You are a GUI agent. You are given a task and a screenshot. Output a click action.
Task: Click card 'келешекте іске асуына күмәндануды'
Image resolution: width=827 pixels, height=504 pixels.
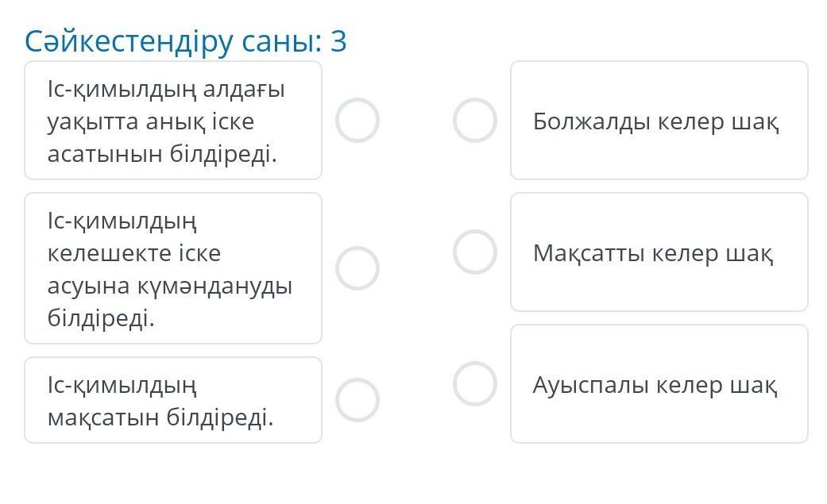pyautogui.click(x=173, y=268)
